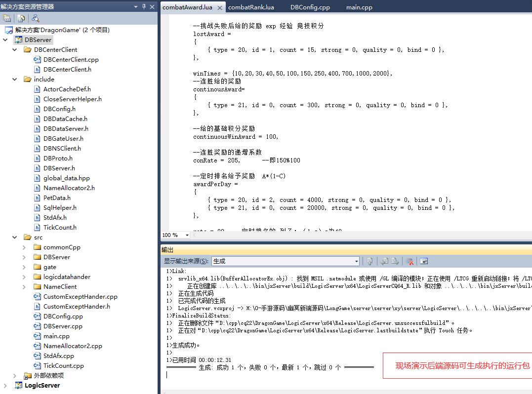This screenshot has width=532, height=394.
Task: Pin the Solution Explorer panel
Action: point(144,6)
